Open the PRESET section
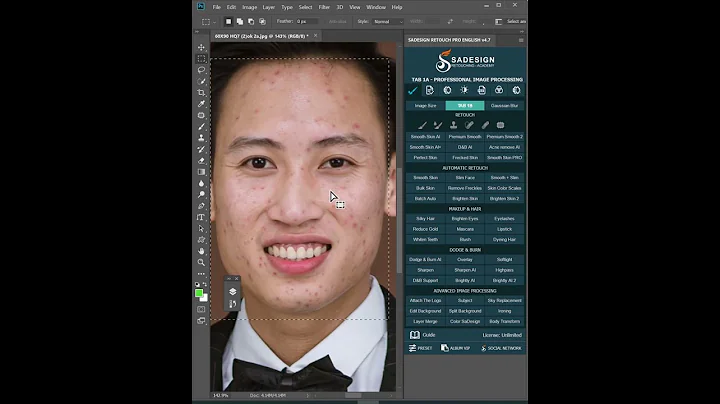 pyautogui.click(x=421, y=348)
